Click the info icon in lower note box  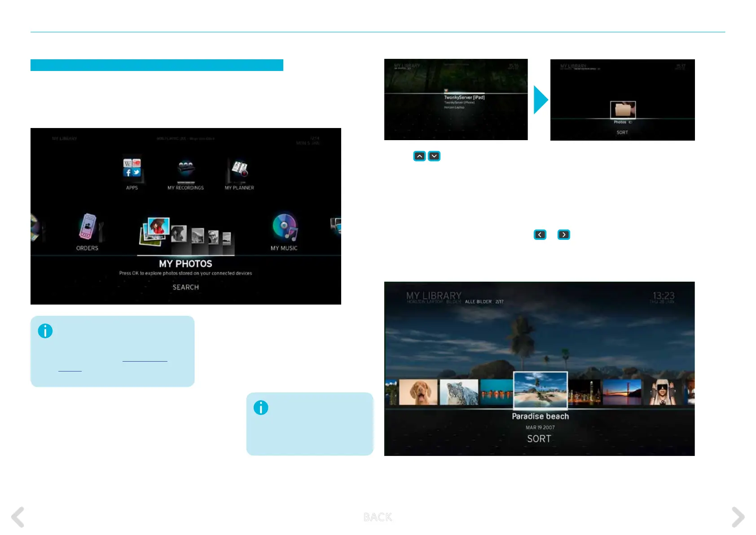point(261,408)
